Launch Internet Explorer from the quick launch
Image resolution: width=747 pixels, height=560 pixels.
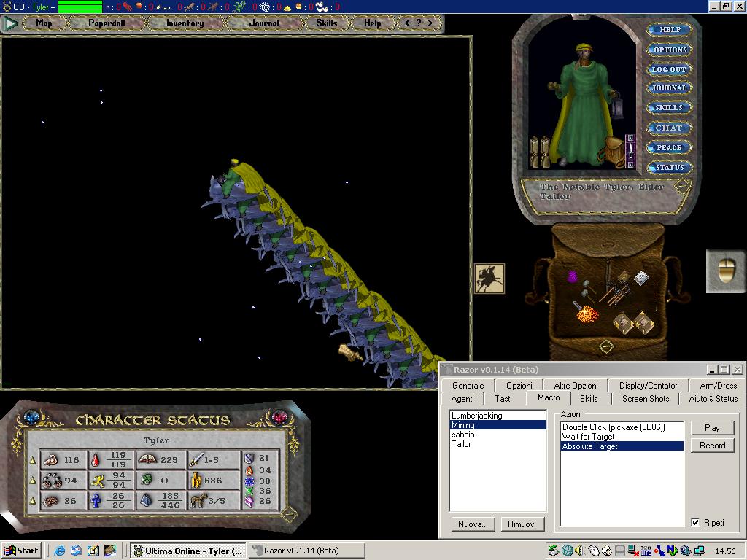pyautogui.click(x=60, y=551)
